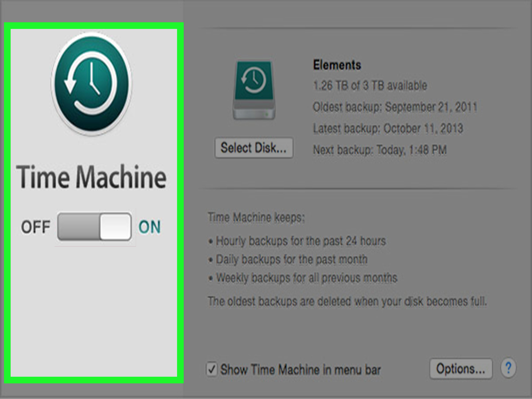The height and width of the screenshot is (399, 532).
Task: Click the 1.26 TB of 3 TB available text
Action: pos(370,85)
